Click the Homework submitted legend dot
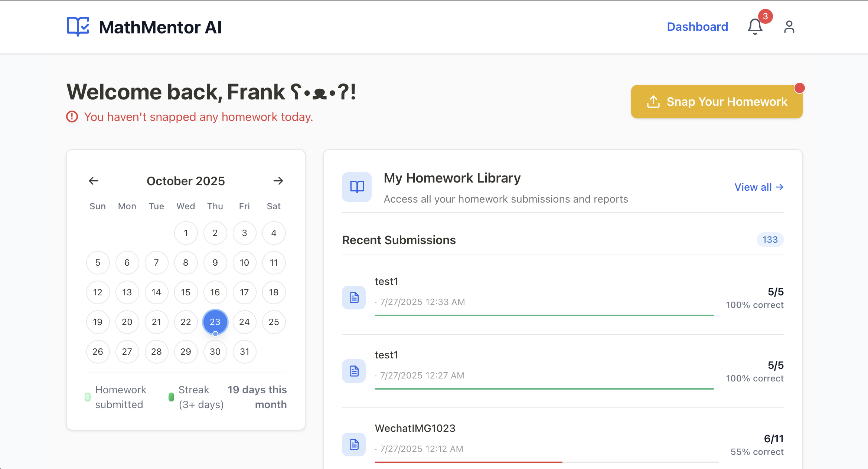The height and width of the screenshot is (469, 868). [88, 397]
